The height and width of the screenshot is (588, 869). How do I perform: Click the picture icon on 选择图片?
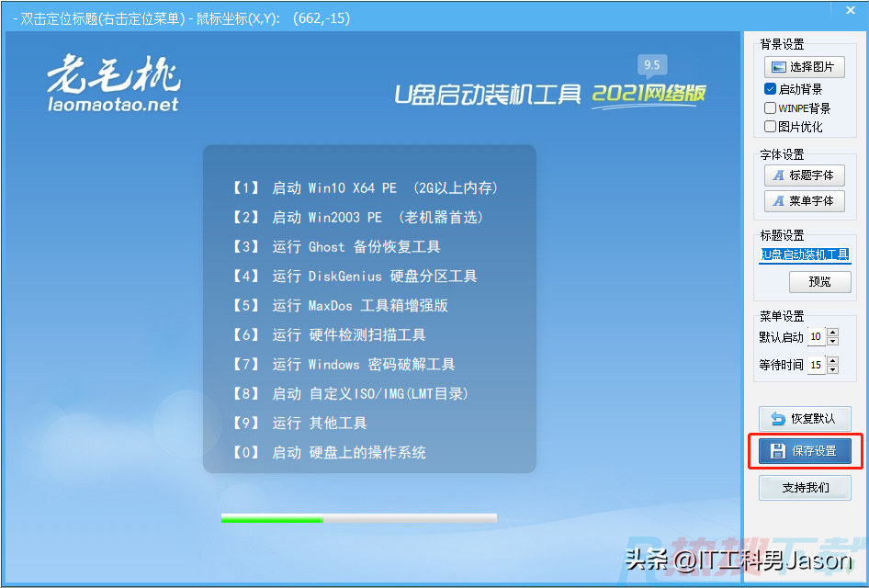point(779,67)
